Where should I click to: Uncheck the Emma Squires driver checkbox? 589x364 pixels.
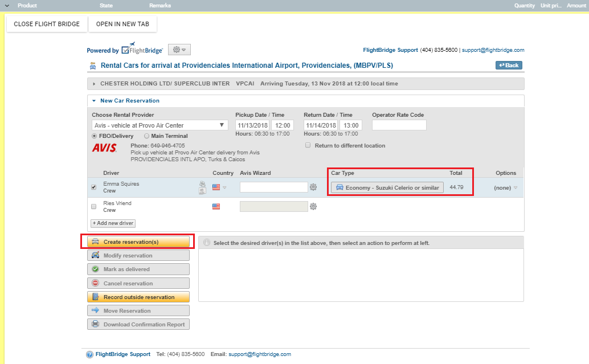click(x=94, y=187)
